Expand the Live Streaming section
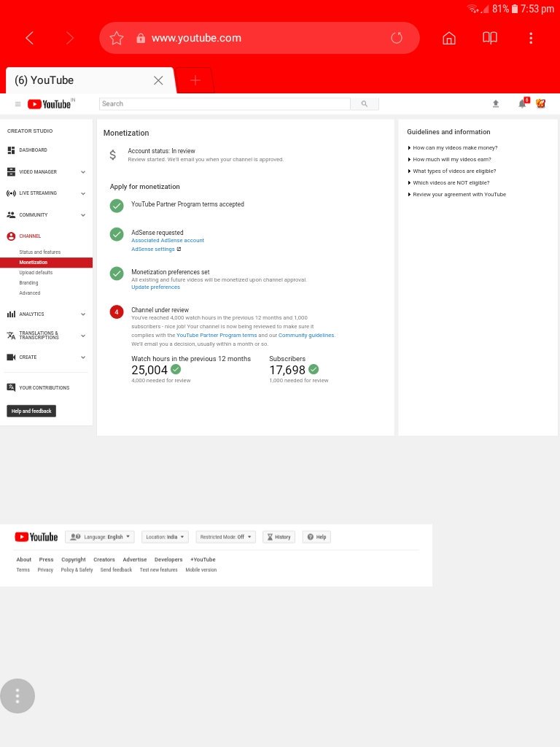Image resolution: width=560 pixels, height=747 pixels. (x=83, y=193)
